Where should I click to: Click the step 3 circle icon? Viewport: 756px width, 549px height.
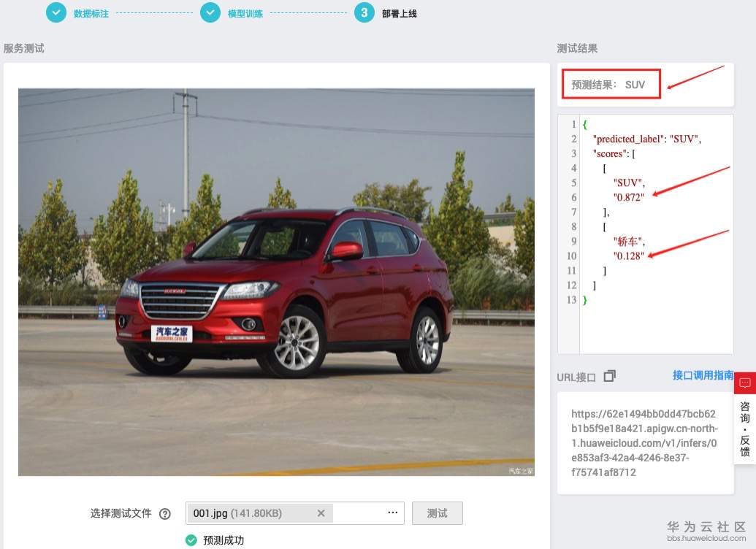pos(364,13)
